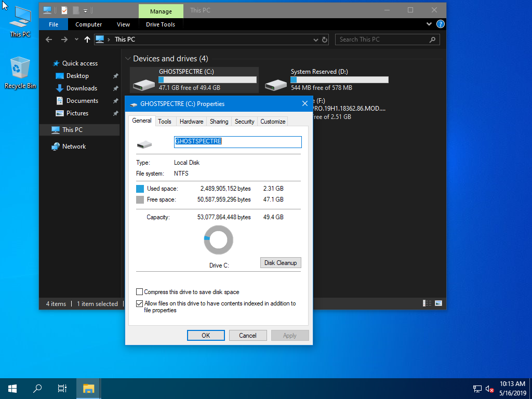Switch to the Computer ribbon tab
This screenshot has height=399, width=532.
(x=88, y=24)
